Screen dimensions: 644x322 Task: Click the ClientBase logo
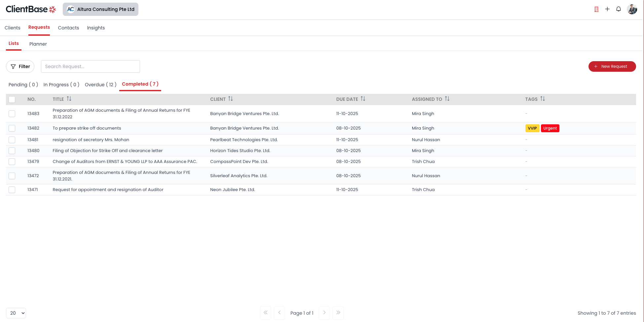31,9
